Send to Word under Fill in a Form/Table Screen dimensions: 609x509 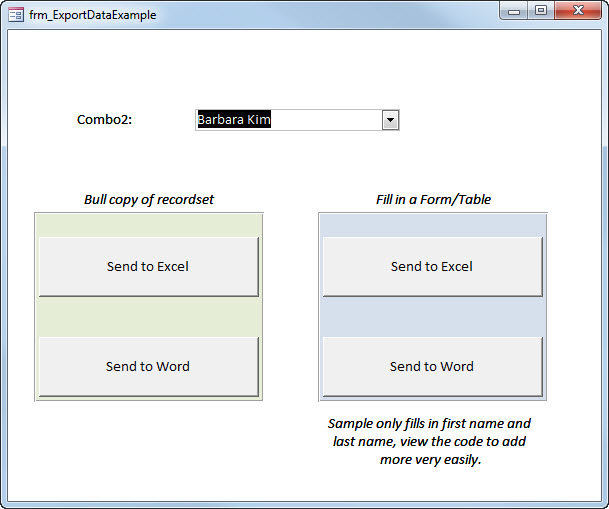click(x=432, y=367)
